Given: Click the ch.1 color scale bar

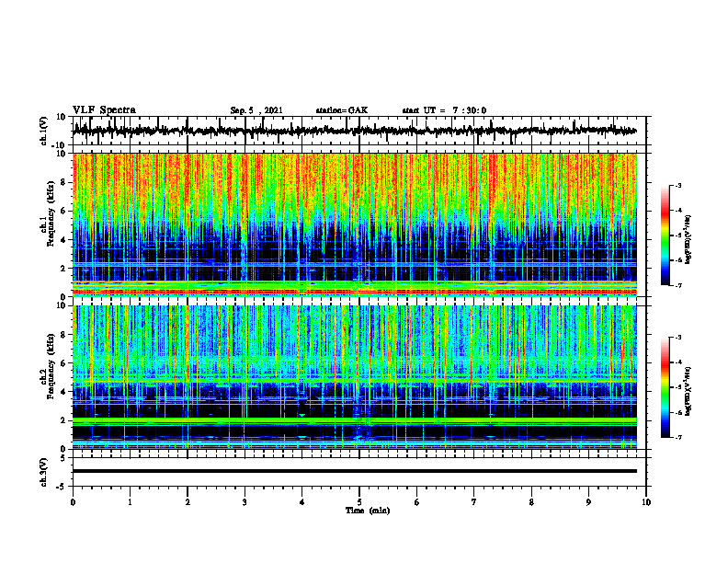Looking at the screenshot, I should click(665, 236).
